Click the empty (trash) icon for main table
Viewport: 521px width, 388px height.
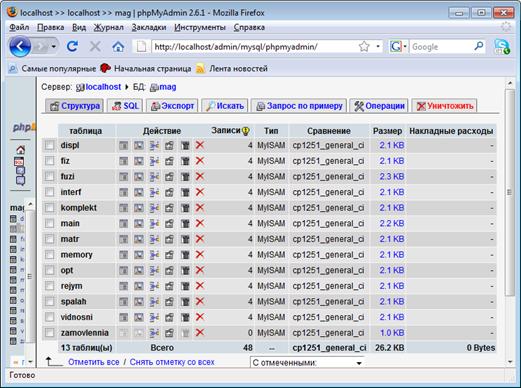(185, 223)
